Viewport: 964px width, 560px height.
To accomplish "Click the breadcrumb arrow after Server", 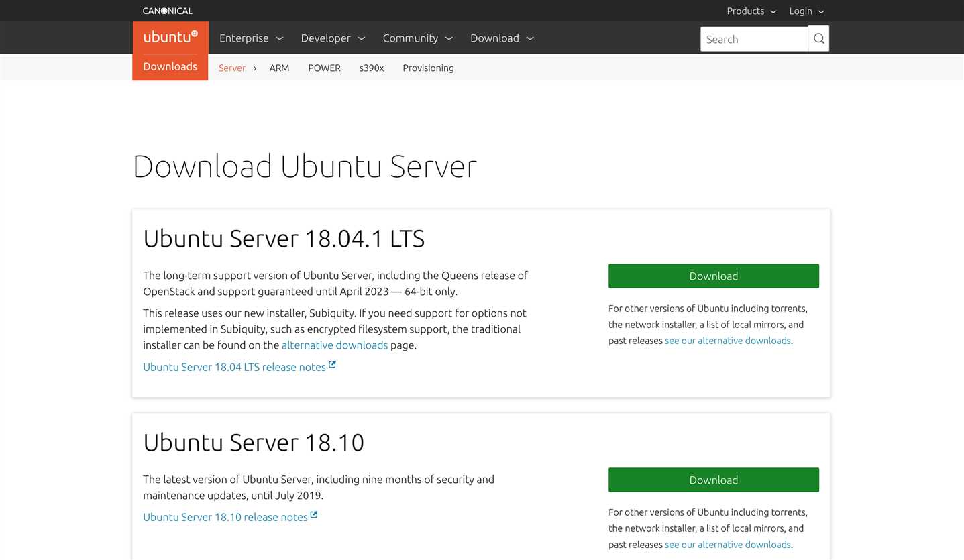I will (x=255, y=68).
